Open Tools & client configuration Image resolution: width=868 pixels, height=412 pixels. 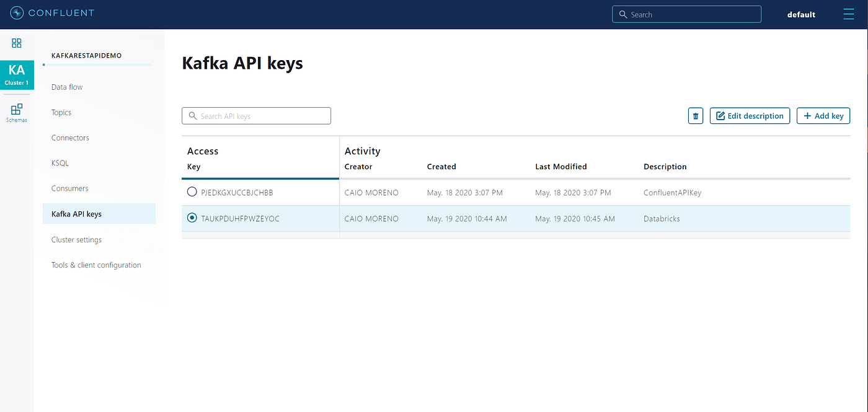pos(96,265)
